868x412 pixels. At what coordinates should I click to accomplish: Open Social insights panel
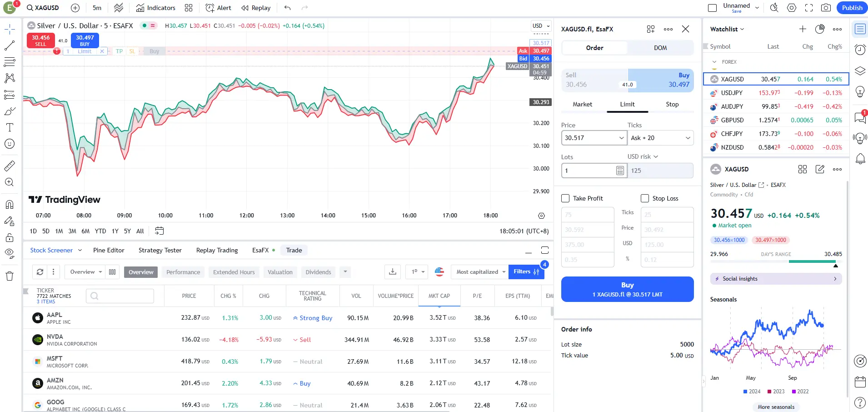click(776, 279)
